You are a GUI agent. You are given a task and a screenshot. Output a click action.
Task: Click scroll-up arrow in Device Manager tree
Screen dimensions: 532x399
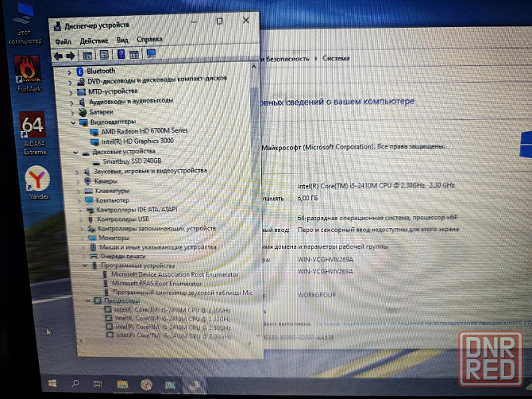[x=253, y=68]
